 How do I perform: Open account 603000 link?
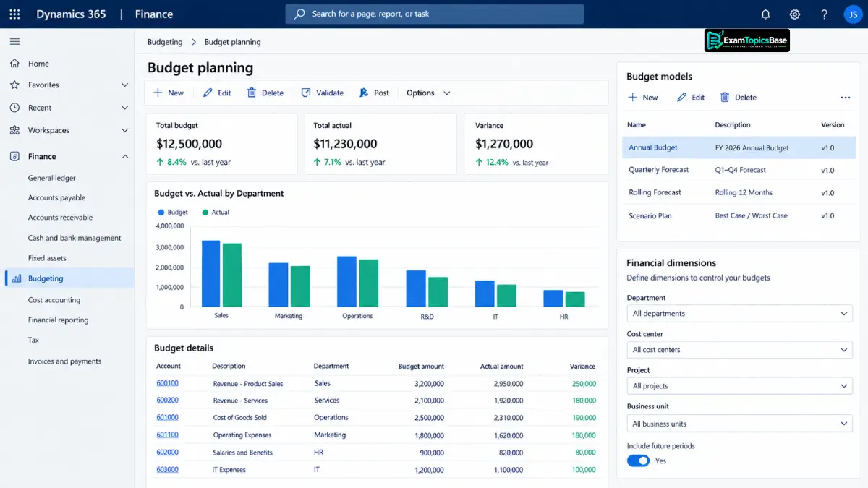168,469
